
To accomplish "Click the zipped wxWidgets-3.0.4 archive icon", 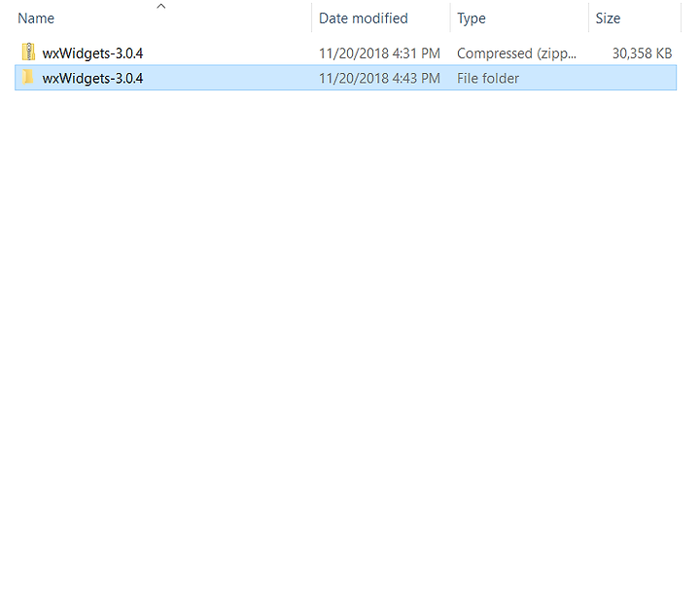I will [28, 53].
